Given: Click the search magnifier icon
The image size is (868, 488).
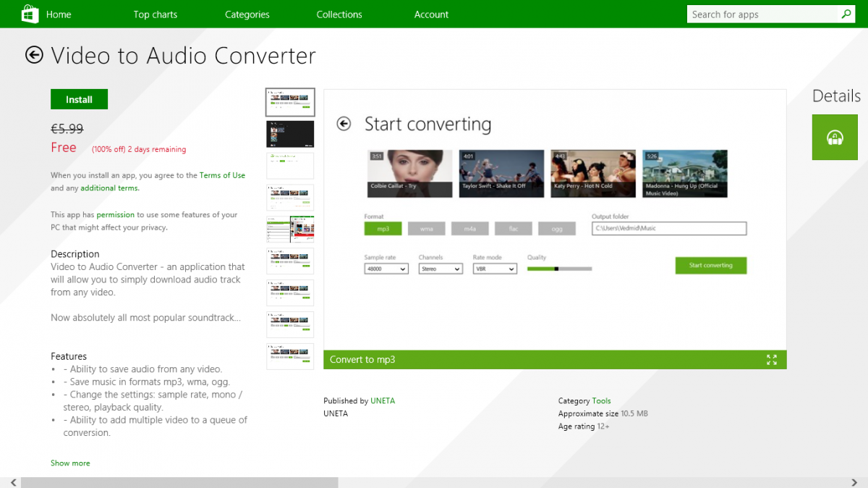Looking at the screenshot, I should click(846, 14).
